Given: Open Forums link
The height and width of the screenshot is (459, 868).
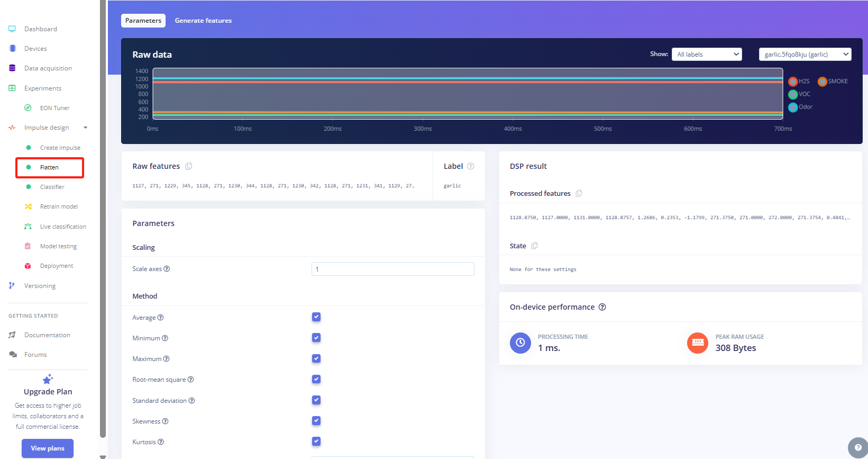Looking at the screenshot, I should [x=35, y=355].
